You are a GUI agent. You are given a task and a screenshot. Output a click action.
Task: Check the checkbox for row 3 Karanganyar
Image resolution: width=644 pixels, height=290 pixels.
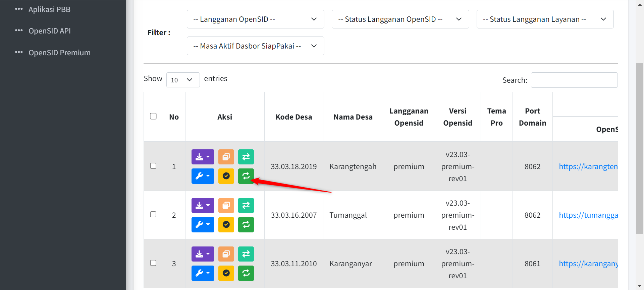click(x=153, y=263)
